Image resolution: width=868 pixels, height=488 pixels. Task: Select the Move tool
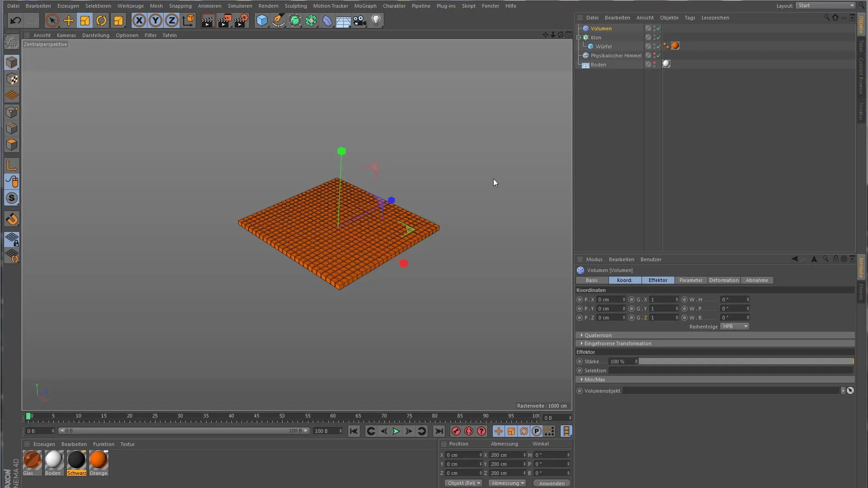click(x=69, y=20)
